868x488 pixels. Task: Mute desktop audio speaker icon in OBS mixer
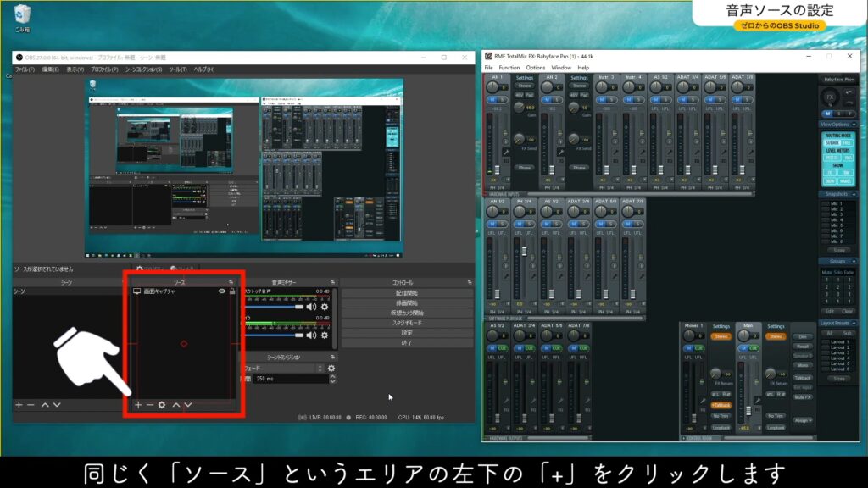(x=312, y=307)
